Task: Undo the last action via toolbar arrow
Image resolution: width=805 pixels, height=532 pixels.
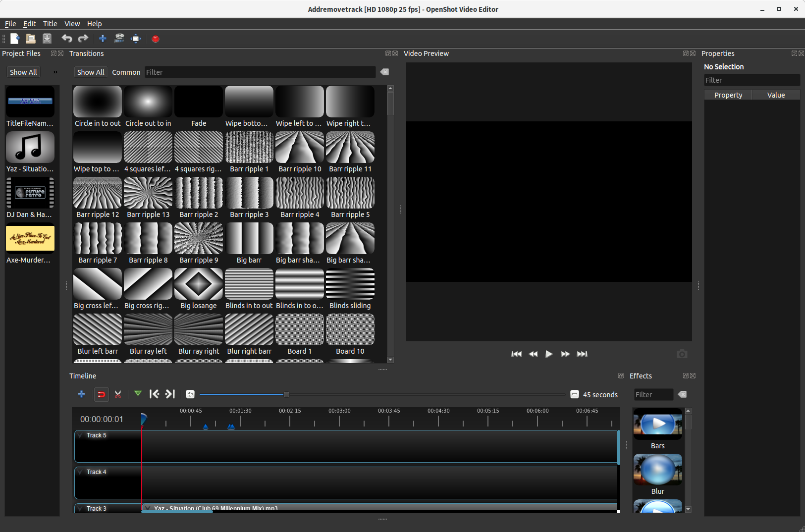Action: [x=67, y=39]
